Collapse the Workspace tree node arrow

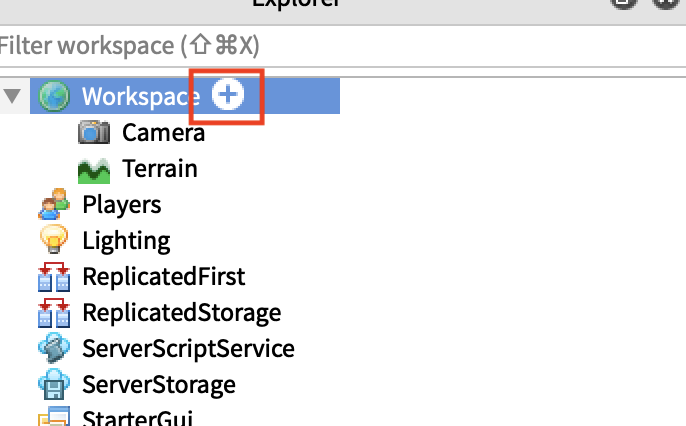[12, 96]
